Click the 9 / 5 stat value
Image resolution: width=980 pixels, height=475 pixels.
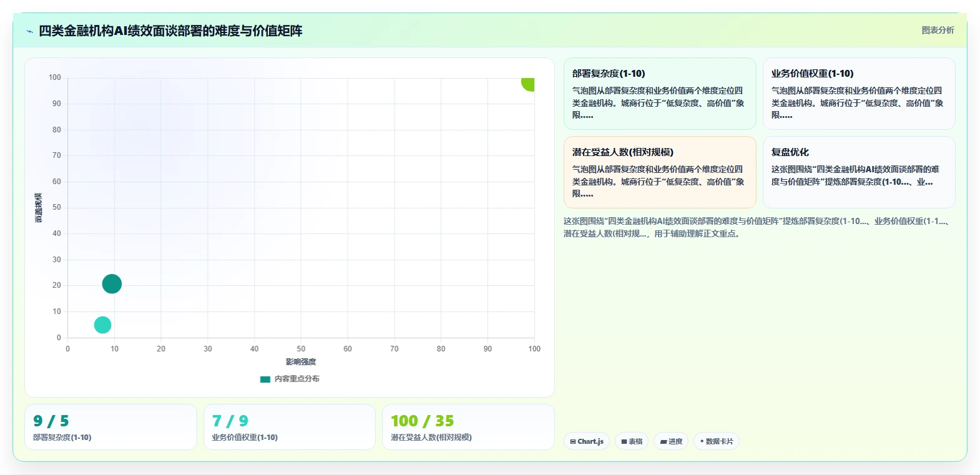click(51, 421)
